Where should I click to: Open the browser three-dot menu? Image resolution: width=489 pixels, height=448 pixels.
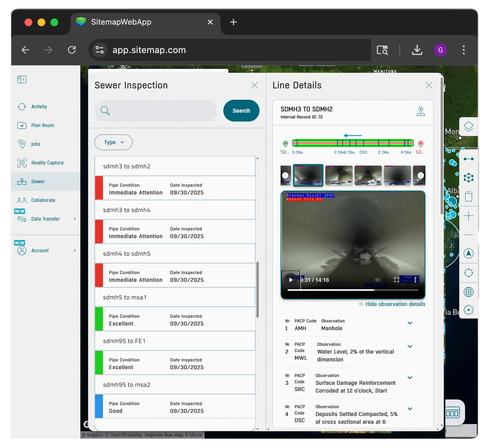tap(464, 50)
